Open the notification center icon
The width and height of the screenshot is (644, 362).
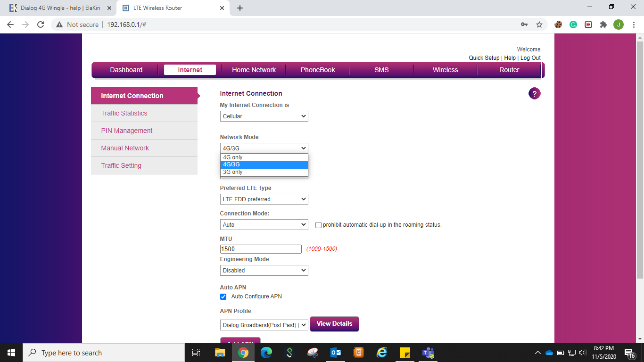point(630,353)
